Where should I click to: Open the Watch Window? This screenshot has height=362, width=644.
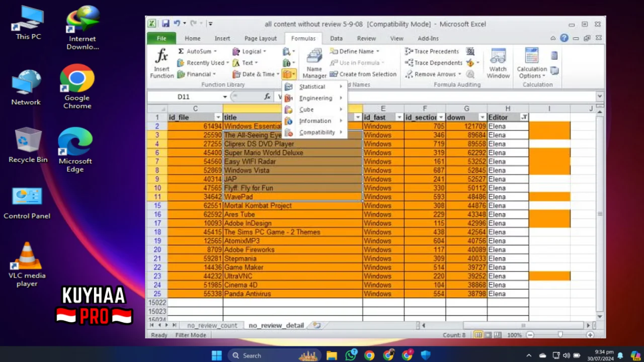click(498, 64)
